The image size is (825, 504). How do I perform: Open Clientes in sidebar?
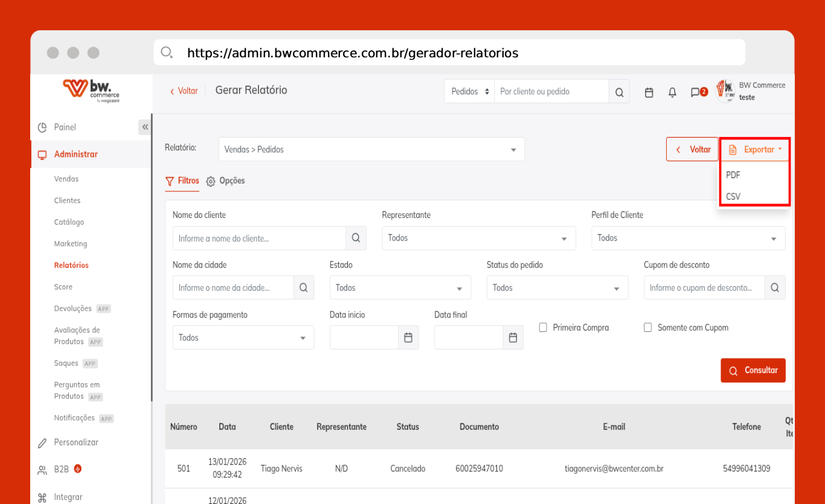coord(67,200)
